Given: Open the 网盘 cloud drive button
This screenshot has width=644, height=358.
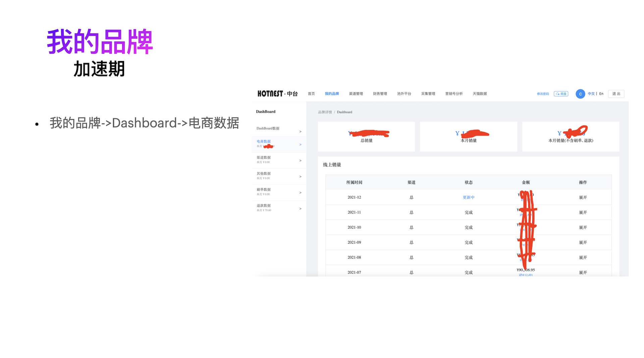Looking at the screenshot, I should click(x=561, y=94).
